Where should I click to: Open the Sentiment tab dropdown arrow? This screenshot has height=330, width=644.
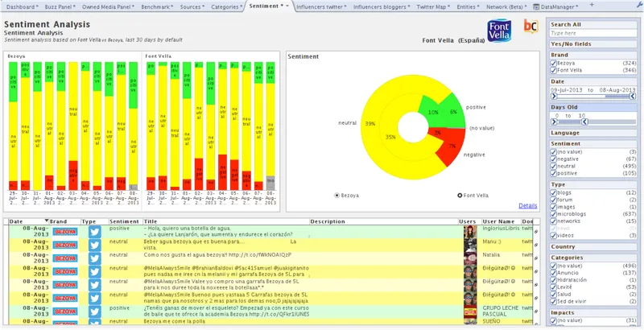pyautogui.click(x=287, y=6)
